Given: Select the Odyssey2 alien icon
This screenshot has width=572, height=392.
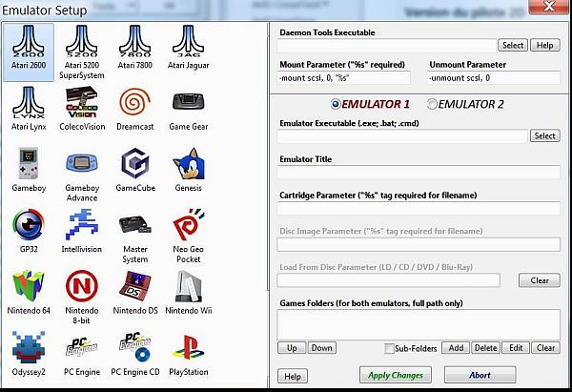Looking at the screenshot, I should pos(29,347).
